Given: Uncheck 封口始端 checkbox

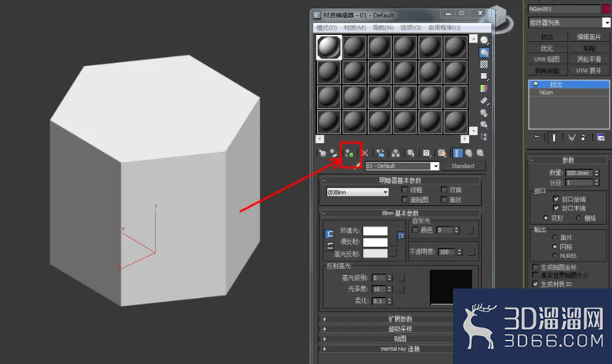Looking at the screenshot, I should coord(556,199).
